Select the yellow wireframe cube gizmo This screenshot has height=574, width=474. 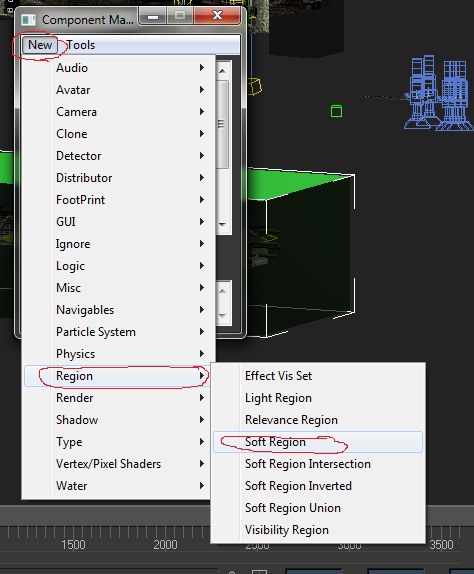coord(255,86)
